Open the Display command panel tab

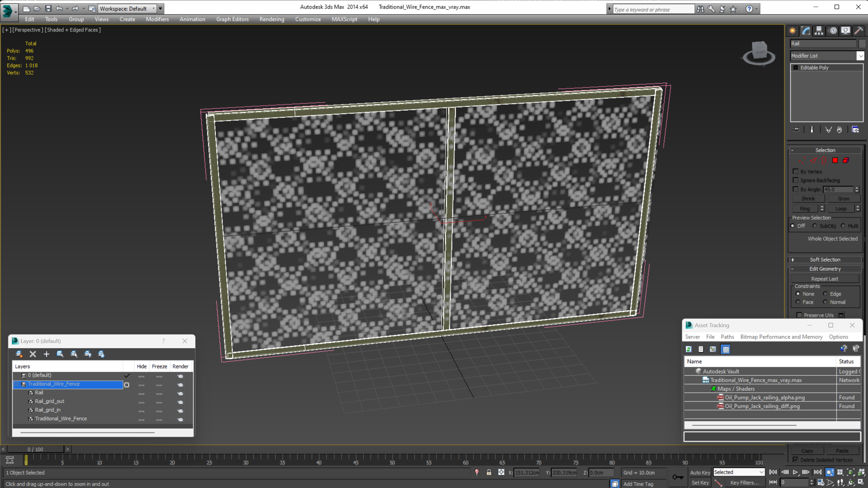coord(845,31)
